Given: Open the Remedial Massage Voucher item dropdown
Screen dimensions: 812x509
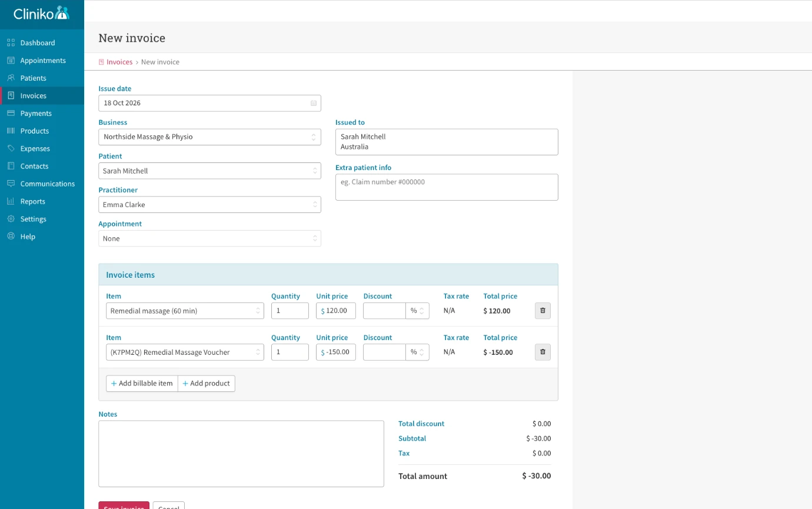Looking at the screenshot, I should point(185,352).
